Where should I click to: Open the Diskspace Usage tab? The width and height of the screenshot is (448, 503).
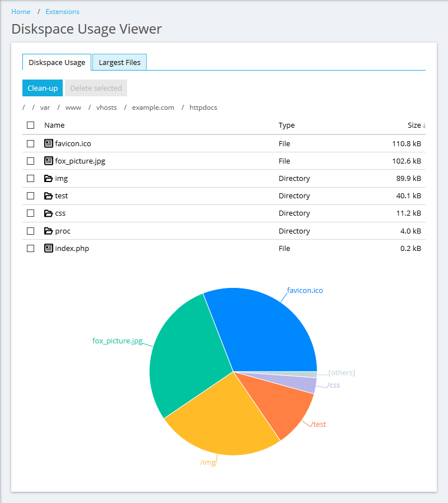[x=57, y=62]
